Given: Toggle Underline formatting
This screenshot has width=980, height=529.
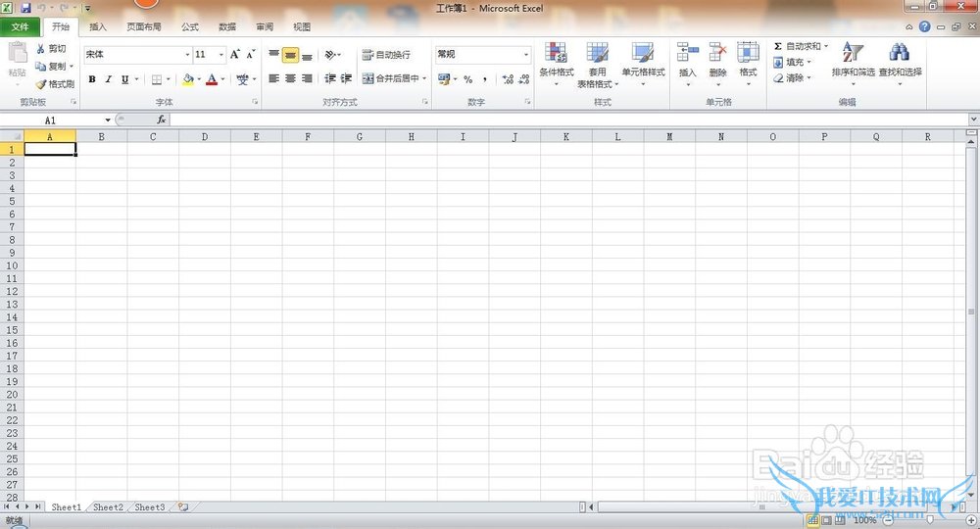Looking at the screenshot, I should pyautogui.click(x=125, y=79).
